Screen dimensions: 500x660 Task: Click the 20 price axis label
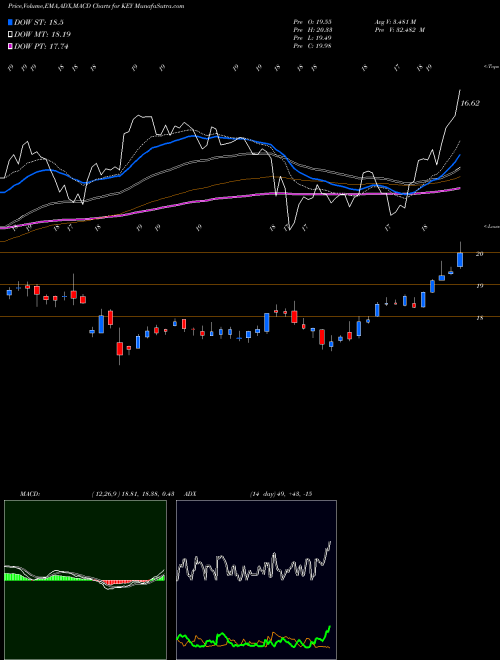click(x=479, y=254)
